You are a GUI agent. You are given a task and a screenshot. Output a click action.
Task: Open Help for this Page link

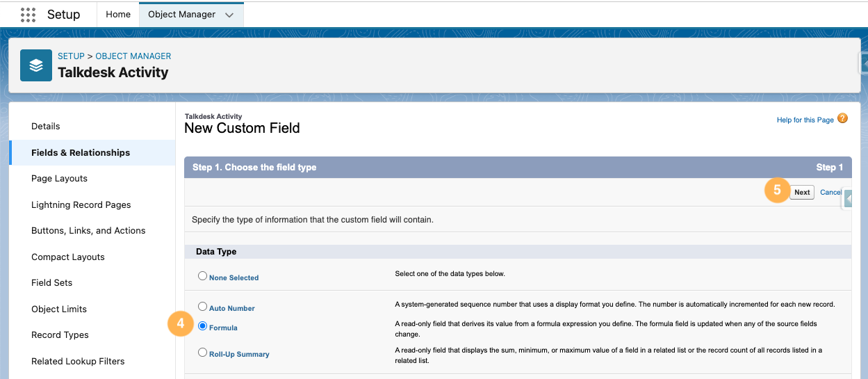(805, 120)
